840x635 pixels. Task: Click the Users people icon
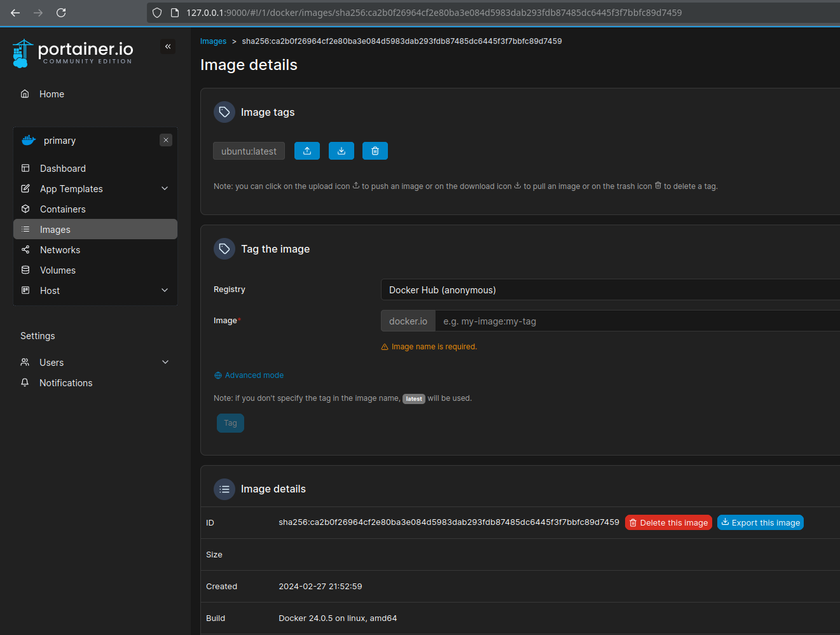click(x=25, y=362)
